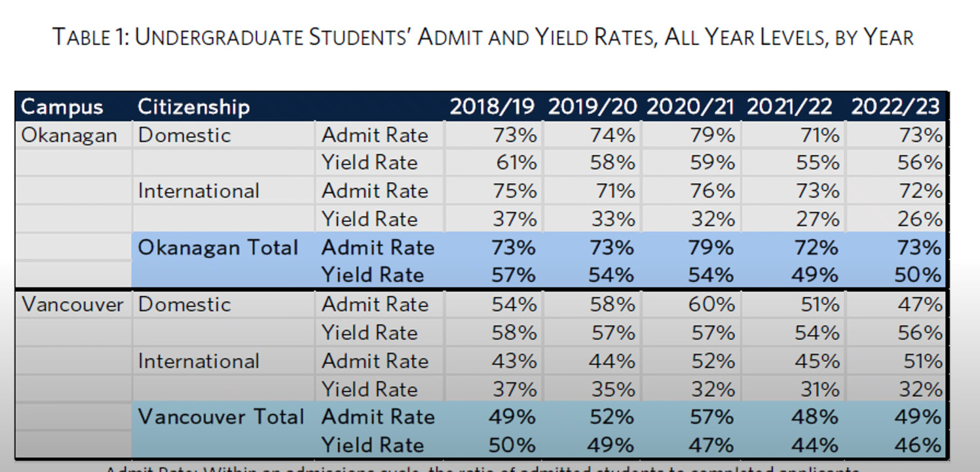
Task: Click the Vancouver Total row label
Action: point(221,417)
